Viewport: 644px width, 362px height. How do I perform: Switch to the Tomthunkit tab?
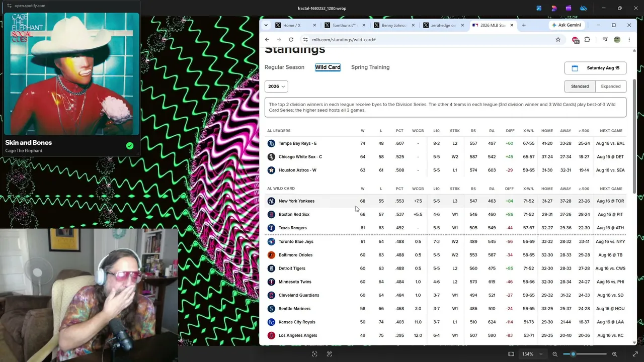(x=342, y=25)
